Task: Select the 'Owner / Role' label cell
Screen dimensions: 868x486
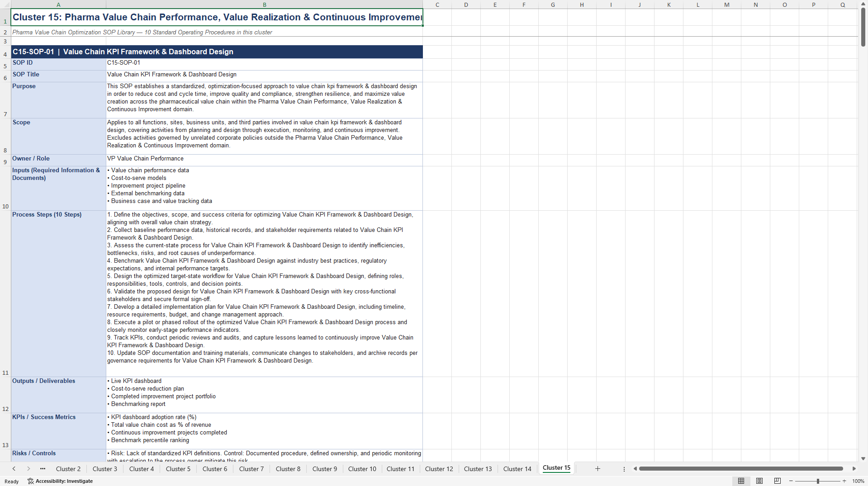Action: pyautogui.click(x=58, y=160)
